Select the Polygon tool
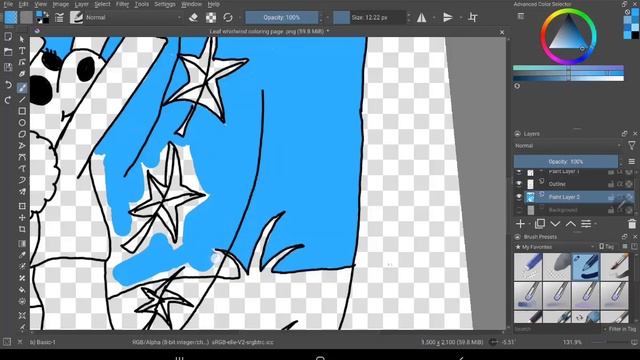The image size is (640, 360). [x=22, y=134]
